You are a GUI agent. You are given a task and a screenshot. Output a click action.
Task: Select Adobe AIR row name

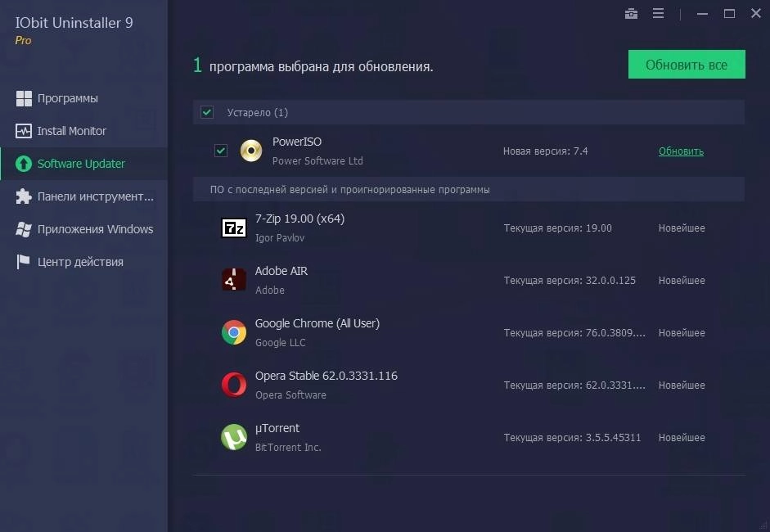coord(281,271)
